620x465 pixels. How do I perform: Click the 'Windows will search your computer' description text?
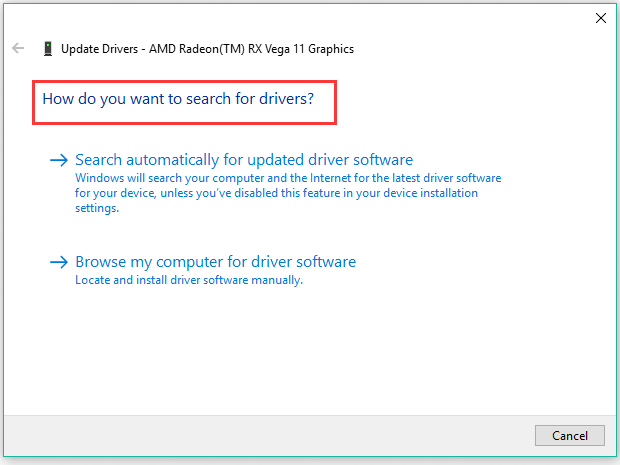point(288,193)
